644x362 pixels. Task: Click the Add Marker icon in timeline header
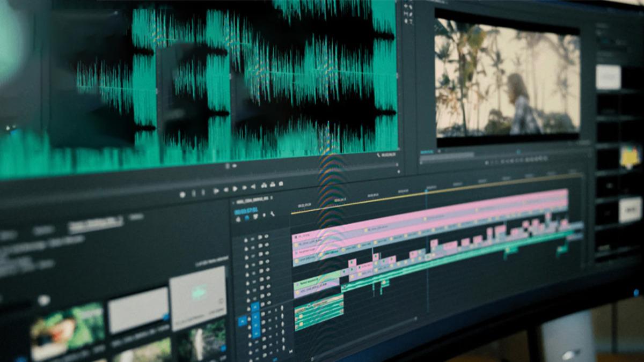[x=264, y=215]
